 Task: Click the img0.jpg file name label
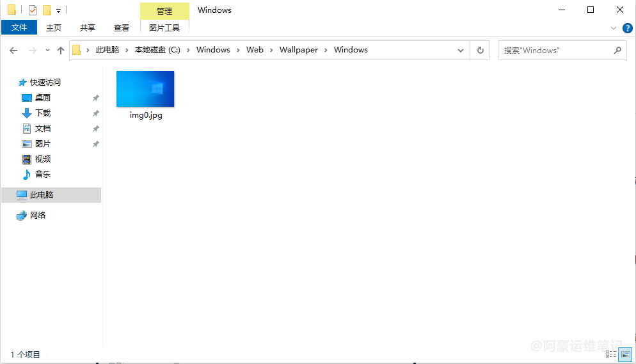coord(146,115)
